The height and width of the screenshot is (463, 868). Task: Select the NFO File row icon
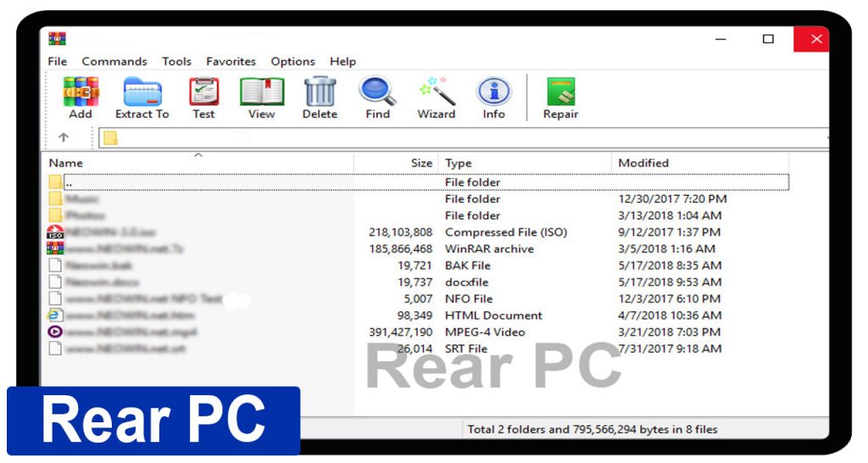[x=55, y=298]
